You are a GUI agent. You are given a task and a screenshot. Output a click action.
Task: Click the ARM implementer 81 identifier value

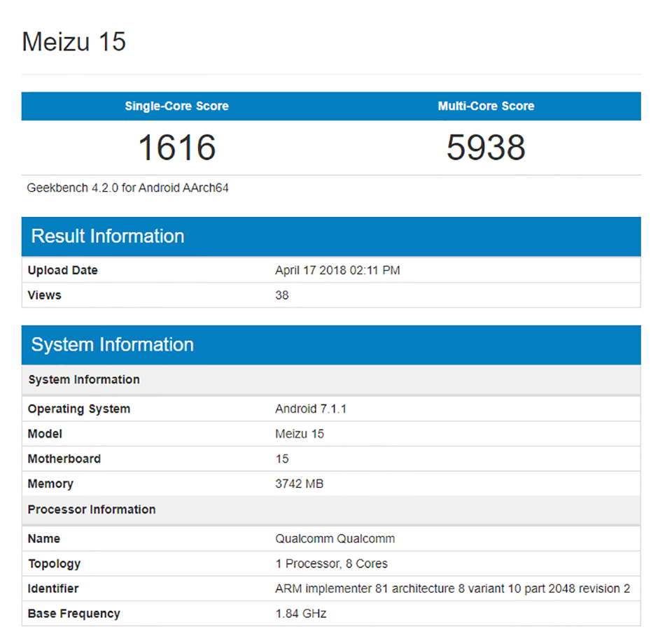453,589
